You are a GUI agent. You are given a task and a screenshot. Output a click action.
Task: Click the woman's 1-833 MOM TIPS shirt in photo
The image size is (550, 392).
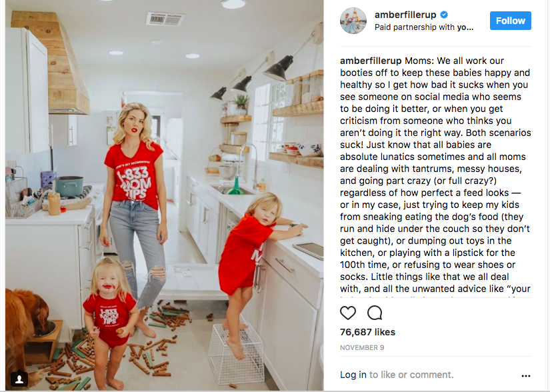tap(133, 175)
